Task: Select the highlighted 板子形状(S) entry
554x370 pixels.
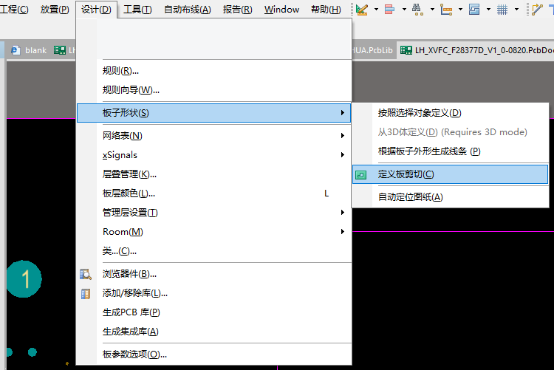Action: (214, 113)
